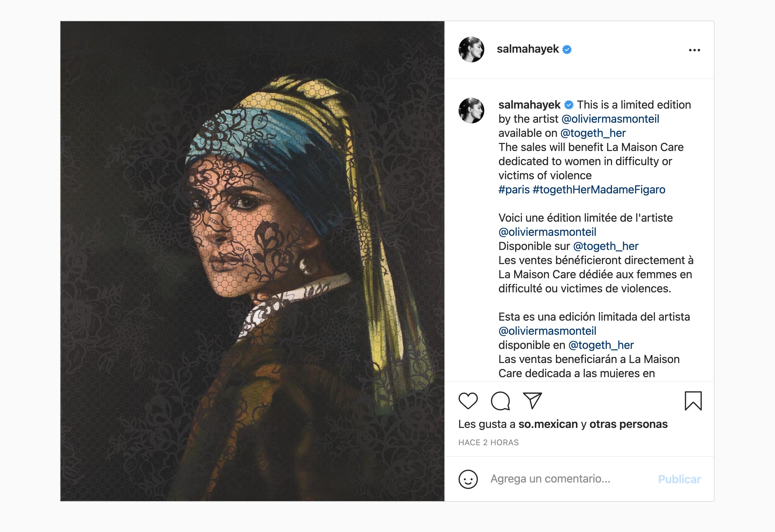Open comments via speech bubble icon
The image size is (775, 532).
point(500,401)
